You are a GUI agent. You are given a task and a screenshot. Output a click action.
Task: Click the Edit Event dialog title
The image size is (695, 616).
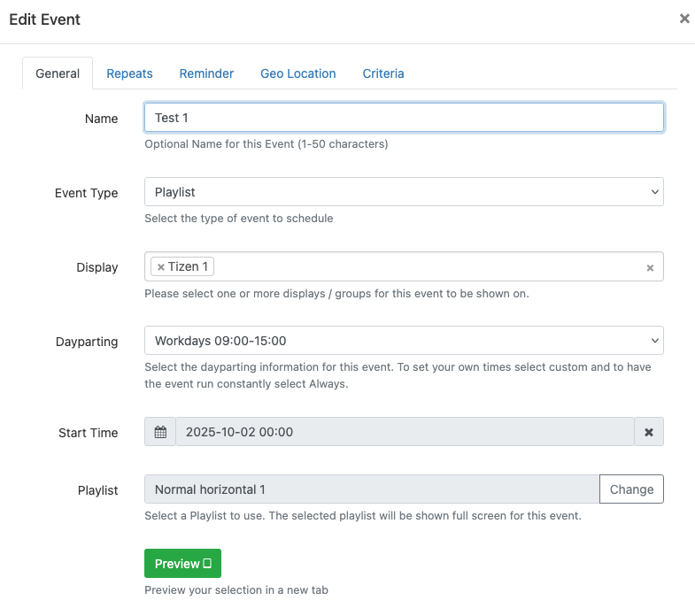(x=45, y=19)
